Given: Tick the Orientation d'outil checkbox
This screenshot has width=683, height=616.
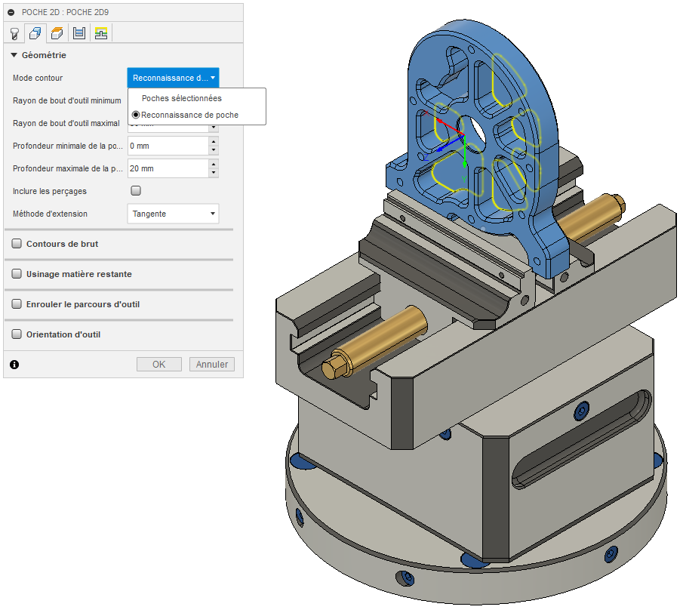Looking at the screenshot, I should [17, 334].
